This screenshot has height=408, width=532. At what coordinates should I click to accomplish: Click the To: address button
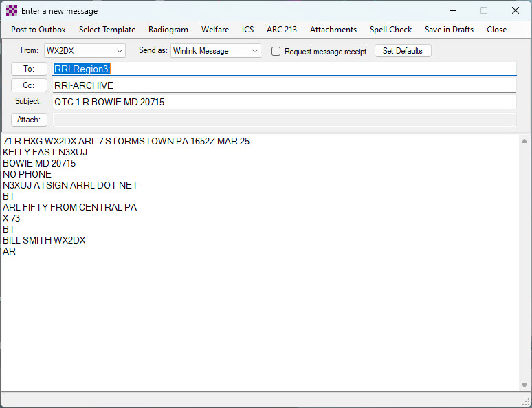(30, 69)
